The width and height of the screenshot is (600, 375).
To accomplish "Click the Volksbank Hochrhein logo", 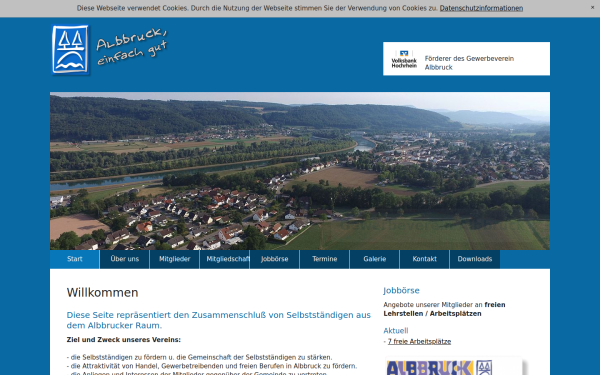I will pos(404,59).
